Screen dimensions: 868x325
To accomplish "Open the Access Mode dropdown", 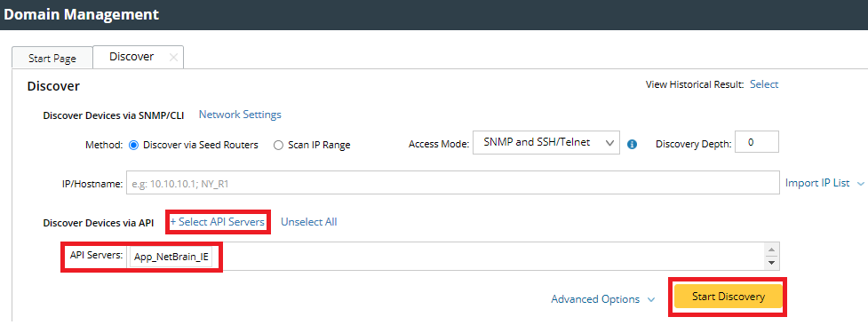I will 545,143.
